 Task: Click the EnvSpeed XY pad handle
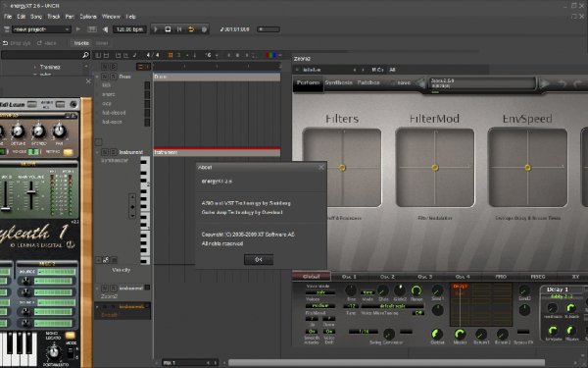click(527, 168)
